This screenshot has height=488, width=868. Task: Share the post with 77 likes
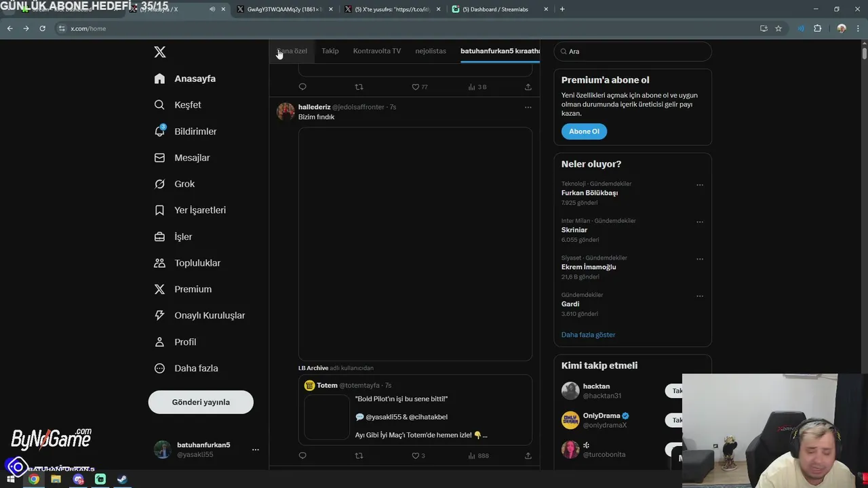(x=528, y=87)
